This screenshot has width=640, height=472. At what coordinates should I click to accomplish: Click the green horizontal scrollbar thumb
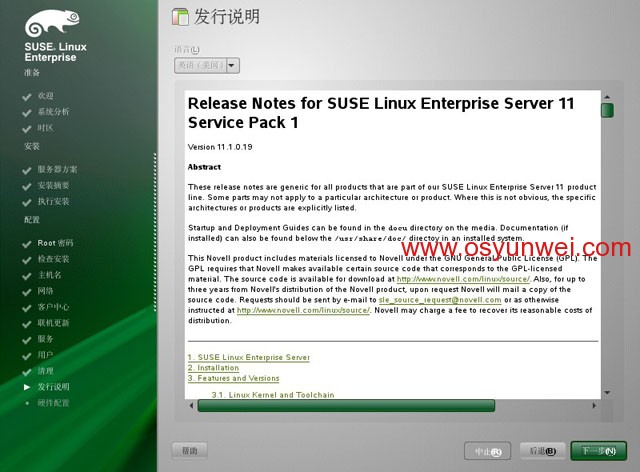coord(346,405)
